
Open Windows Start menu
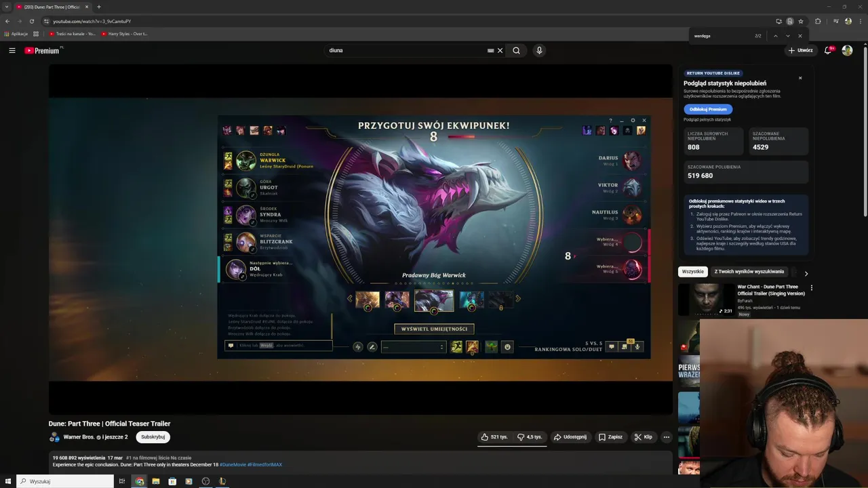8,481
